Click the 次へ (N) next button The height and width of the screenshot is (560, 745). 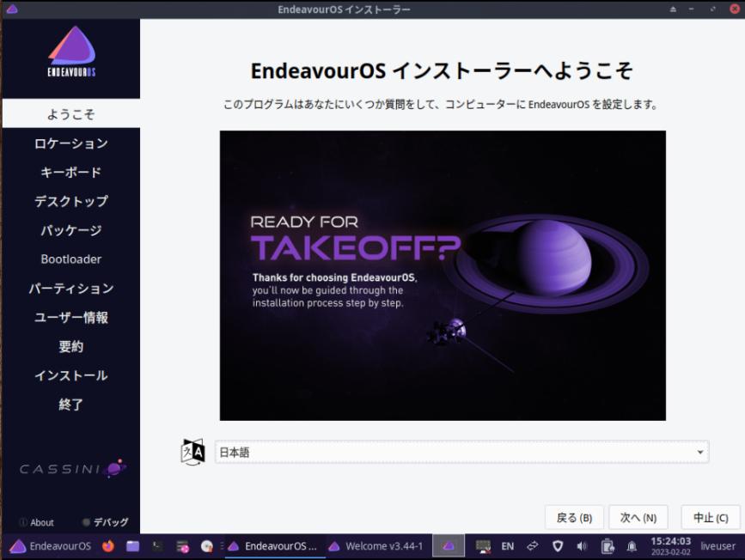pyautogui.click(x=638, y=517)
